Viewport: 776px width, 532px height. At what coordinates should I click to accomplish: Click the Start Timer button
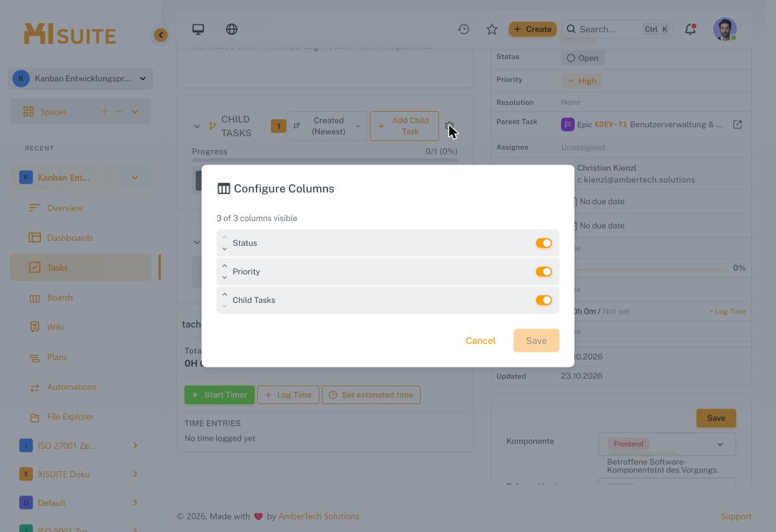pyautogui.click(x=219, y=395)
